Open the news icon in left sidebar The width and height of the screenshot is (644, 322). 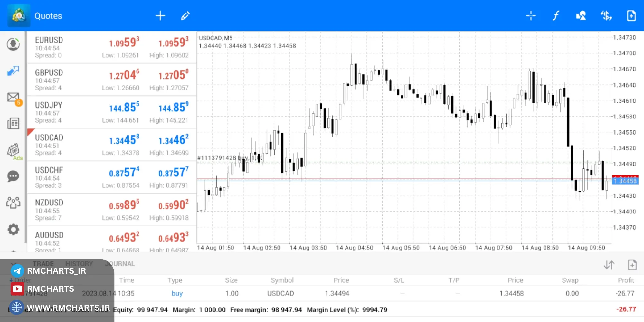[x=13, y=124]
